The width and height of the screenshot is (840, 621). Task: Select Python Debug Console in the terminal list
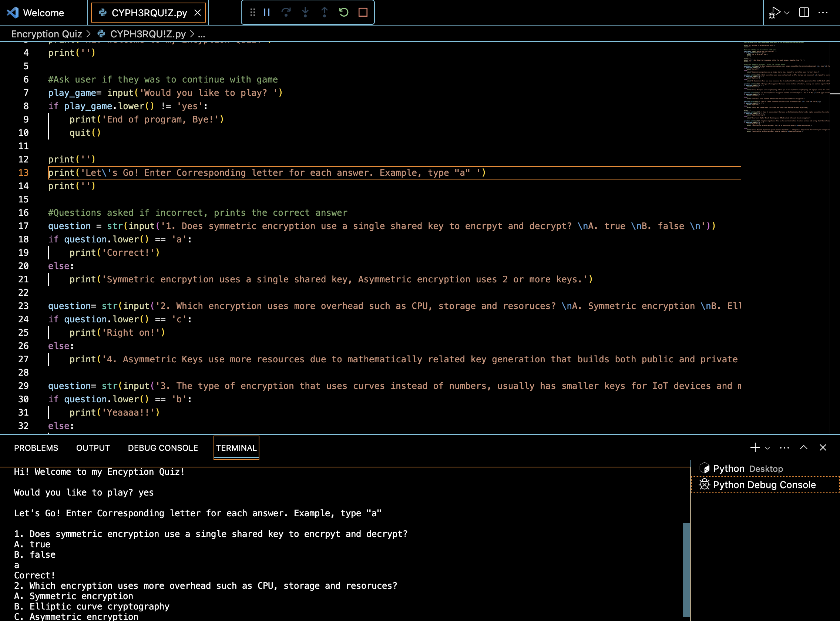764,484
